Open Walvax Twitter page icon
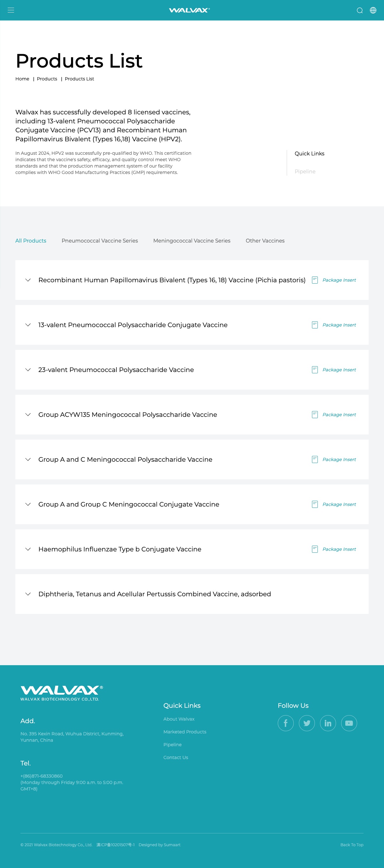This screenshot has height=868, width=384. coord(307,723)
